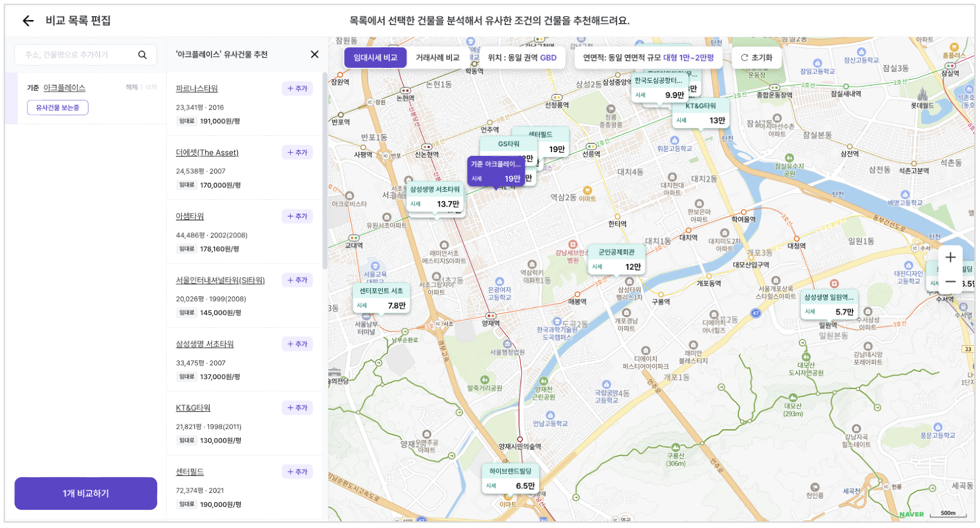Screen dimensions: 980x528
Task: Open 연면적 size filter dropdown
Action: [648, 58]
